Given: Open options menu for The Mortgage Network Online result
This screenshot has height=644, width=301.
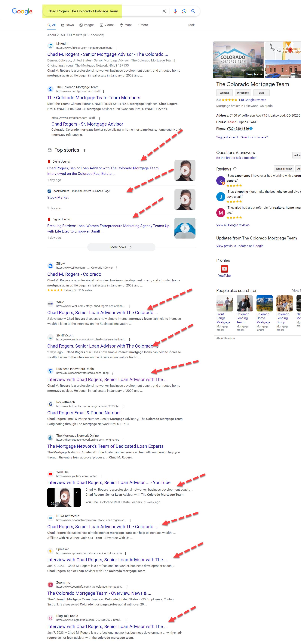Looking at the screenshot, I should tap(123, 440).
